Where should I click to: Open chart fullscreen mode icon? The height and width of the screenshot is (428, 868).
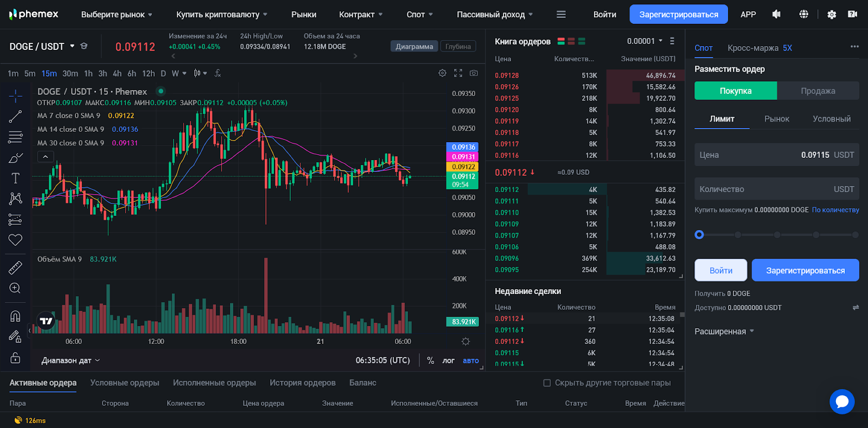[x=458, y=73]
